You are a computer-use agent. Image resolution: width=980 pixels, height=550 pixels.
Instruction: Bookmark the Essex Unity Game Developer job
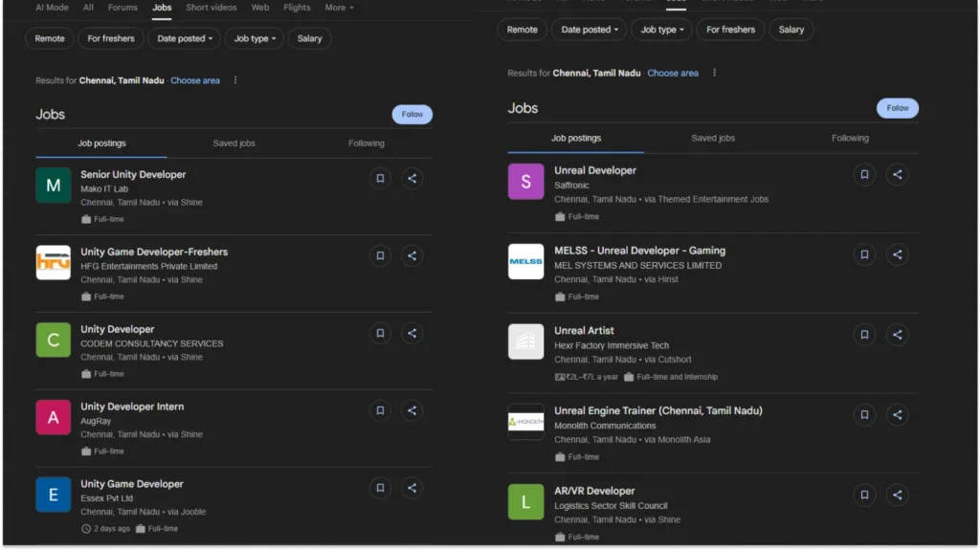(x=380, y=488)
